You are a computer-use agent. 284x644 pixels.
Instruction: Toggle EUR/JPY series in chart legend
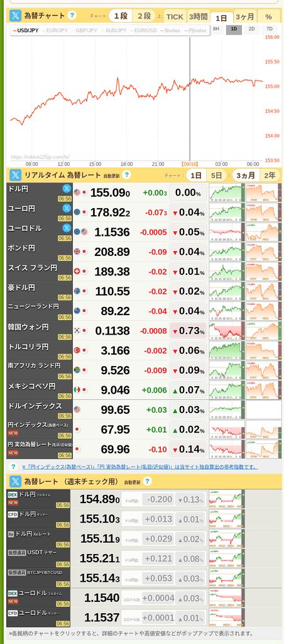[55, 30]
